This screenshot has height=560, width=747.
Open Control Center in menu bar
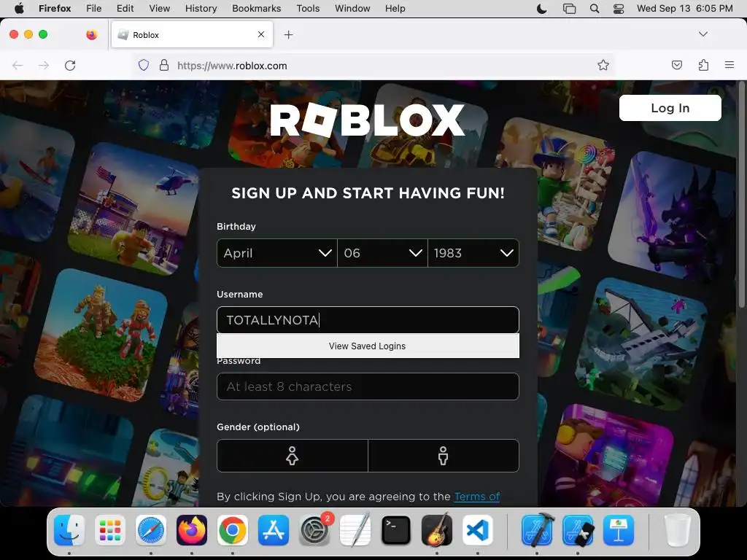(619, 8)
